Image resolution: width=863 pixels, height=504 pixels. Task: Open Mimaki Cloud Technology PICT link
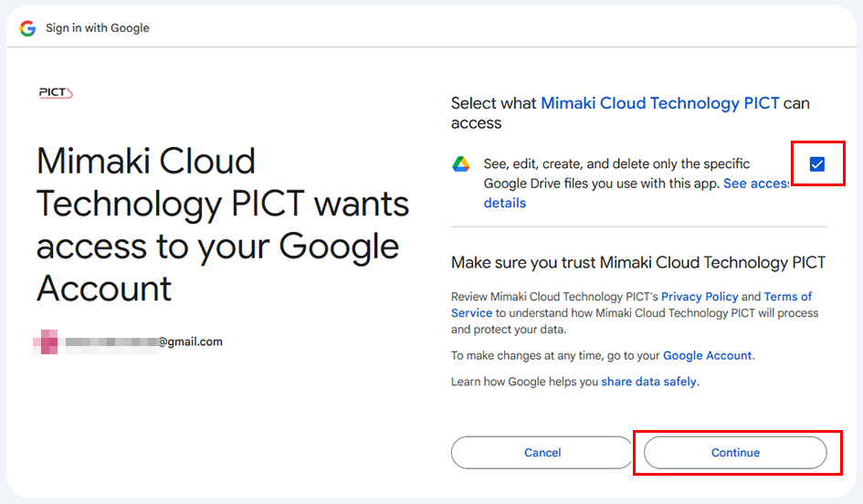pos(660,103)
